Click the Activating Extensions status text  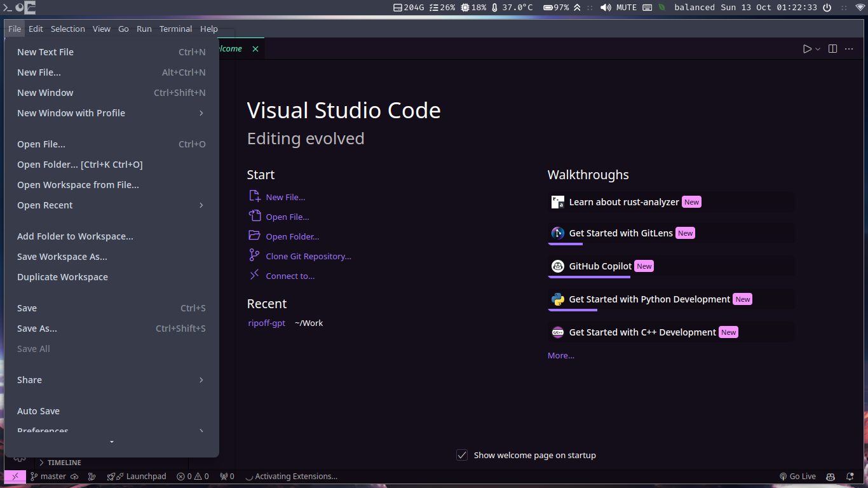tap(291, 477)
